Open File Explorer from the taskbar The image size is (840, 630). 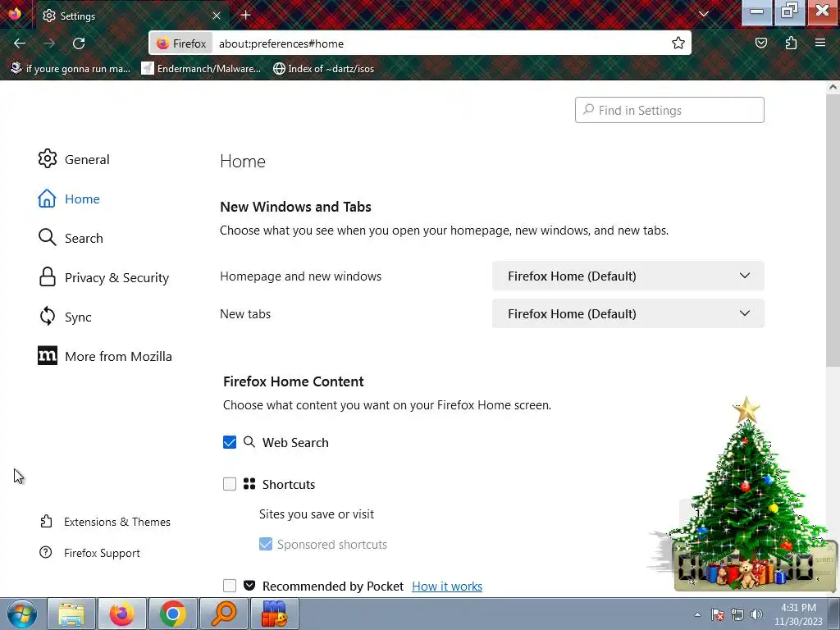[71, 614]
